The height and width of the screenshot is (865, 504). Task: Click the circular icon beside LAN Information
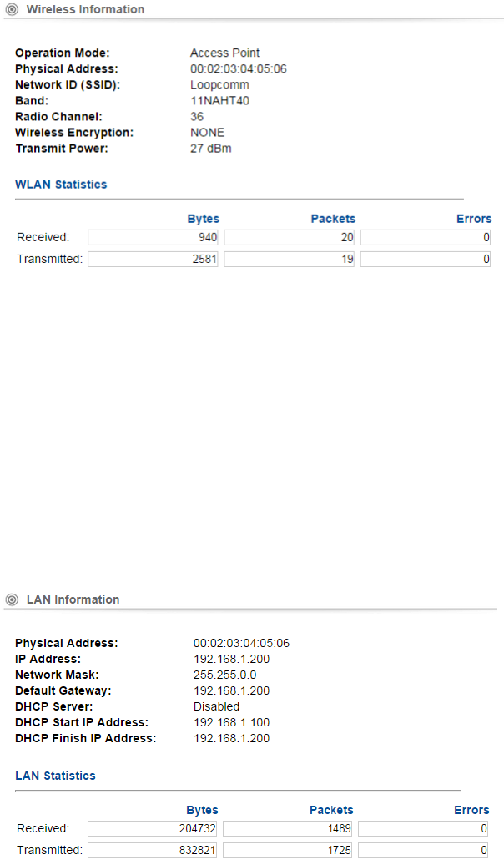12,599
